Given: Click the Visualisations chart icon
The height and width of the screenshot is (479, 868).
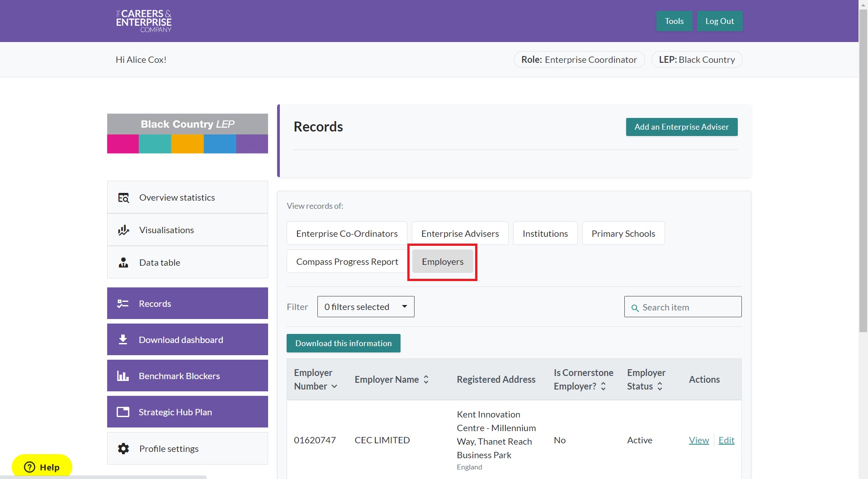Looking at the screenshot, I should click(123, 230).
